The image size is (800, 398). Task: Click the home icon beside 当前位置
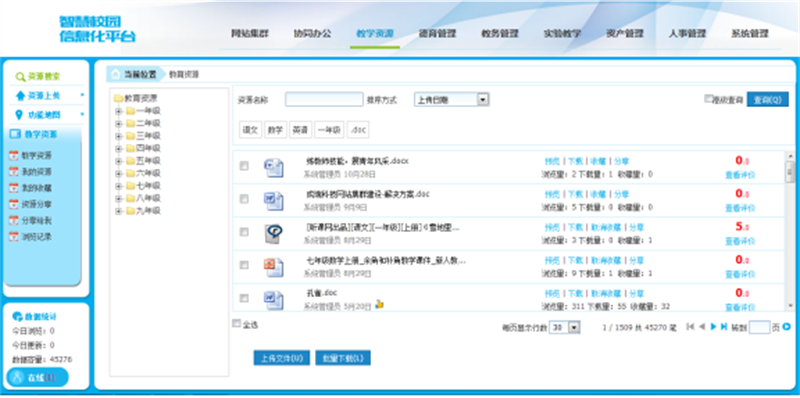click(116, 74)
